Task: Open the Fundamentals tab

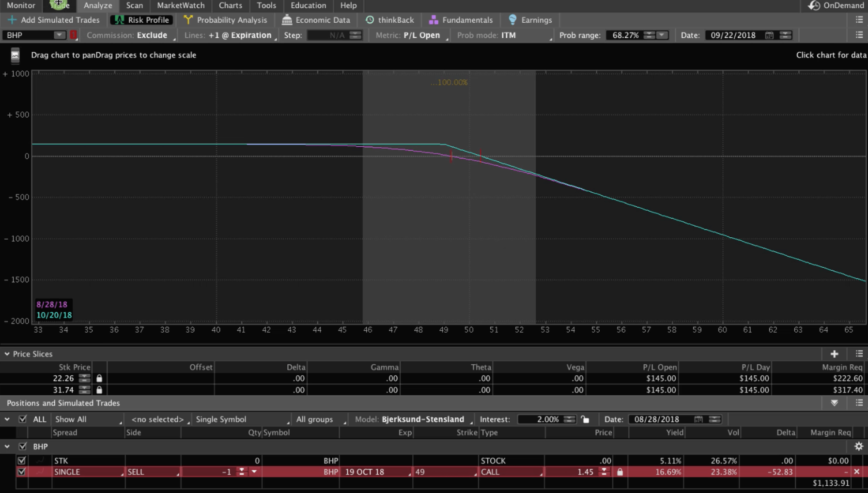Action: pos(461,20)
